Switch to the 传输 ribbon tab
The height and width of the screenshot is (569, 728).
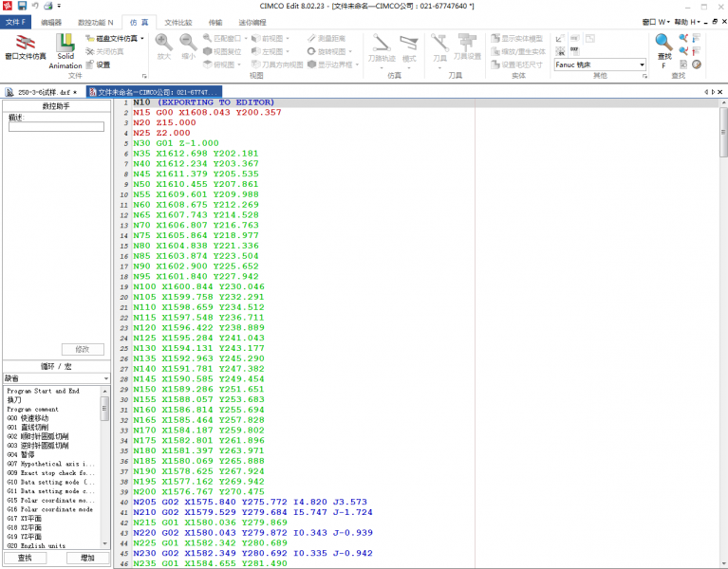tap(215, 22)
